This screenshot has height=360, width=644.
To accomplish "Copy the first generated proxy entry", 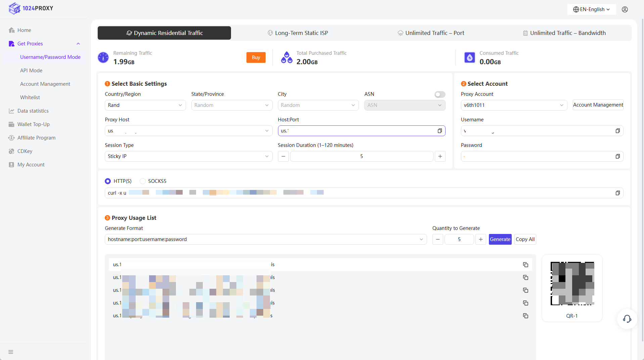I will (525, 265).
